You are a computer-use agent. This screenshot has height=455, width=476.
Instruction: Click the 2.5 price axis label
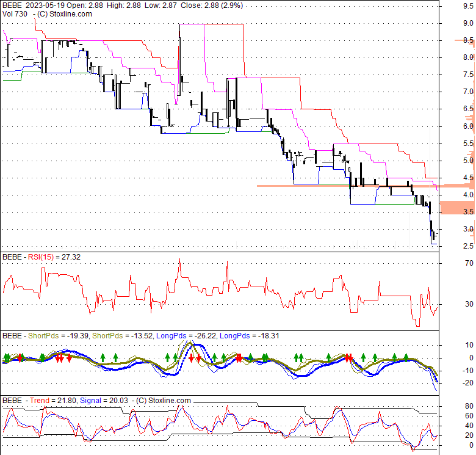coord(468,246)
